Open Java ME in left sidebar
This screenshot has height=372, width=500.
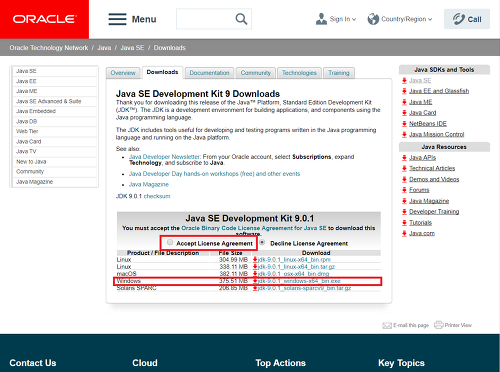pos(27,91)
